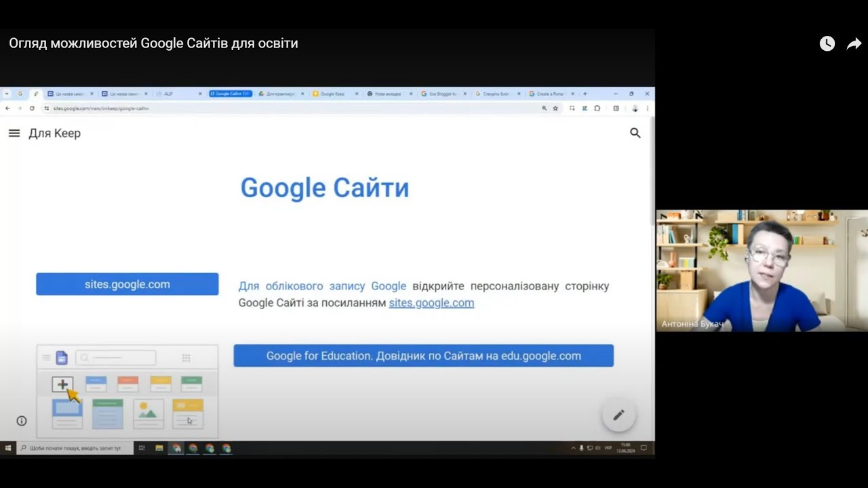Click the side panel icon in the Chrome toolbar

pos(616,108)
